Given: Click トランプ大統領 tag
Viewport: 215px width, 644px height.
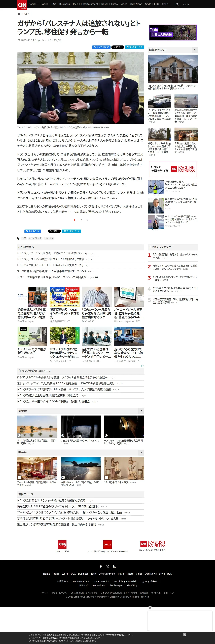Looking at the screenshot, I should [35, 239].
